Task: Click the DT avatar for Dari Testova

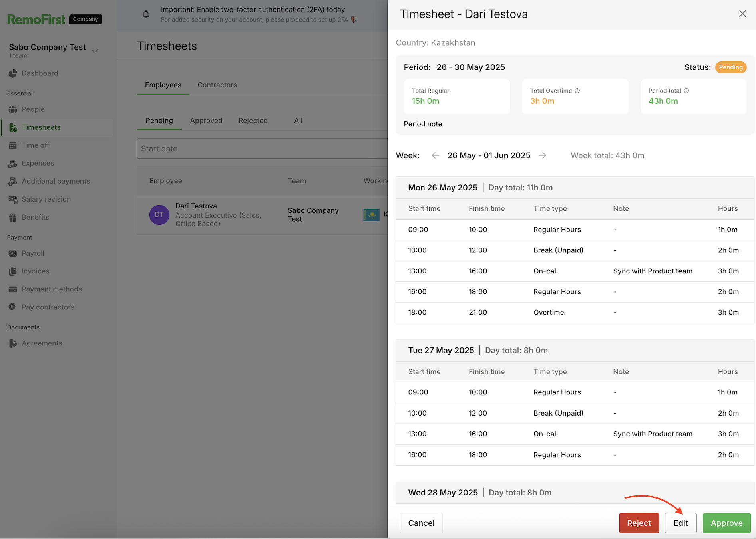Action: click(x=159, y=215)
